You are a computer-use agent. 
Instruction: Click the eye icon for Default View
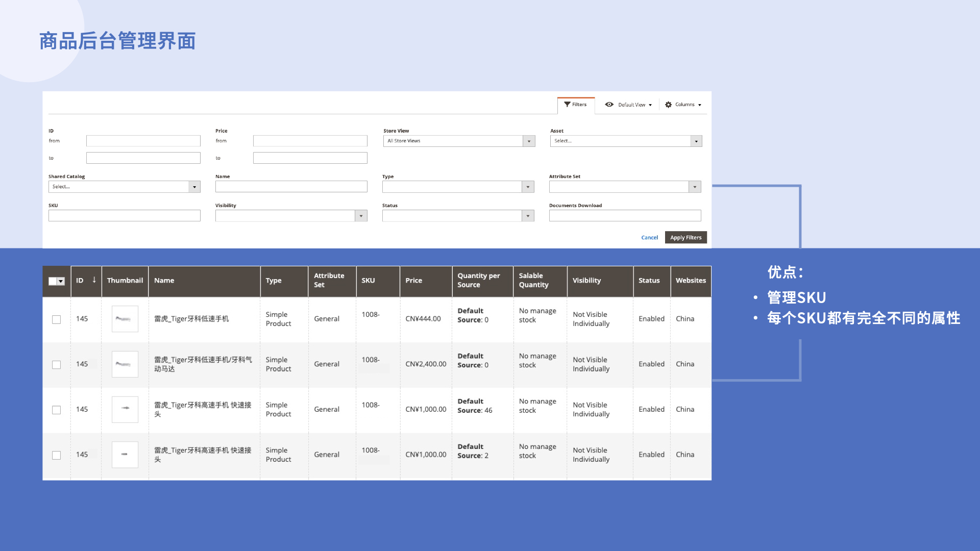point(609,105)
